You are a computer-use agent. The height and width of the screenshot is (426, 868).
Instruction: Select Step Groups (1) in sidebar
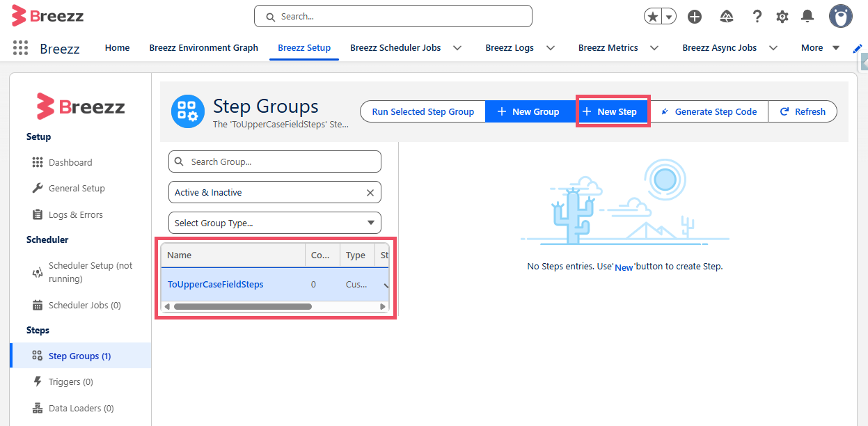80,356
